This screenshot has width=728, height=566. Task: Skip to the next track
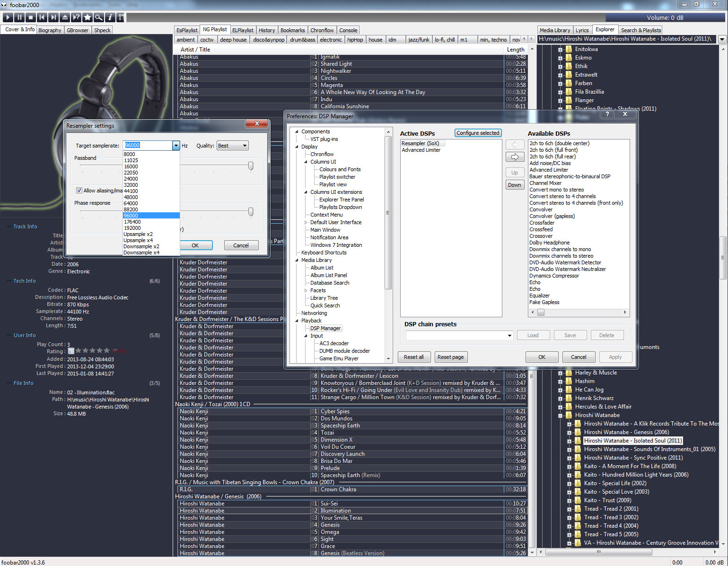[x=53, y=17]
